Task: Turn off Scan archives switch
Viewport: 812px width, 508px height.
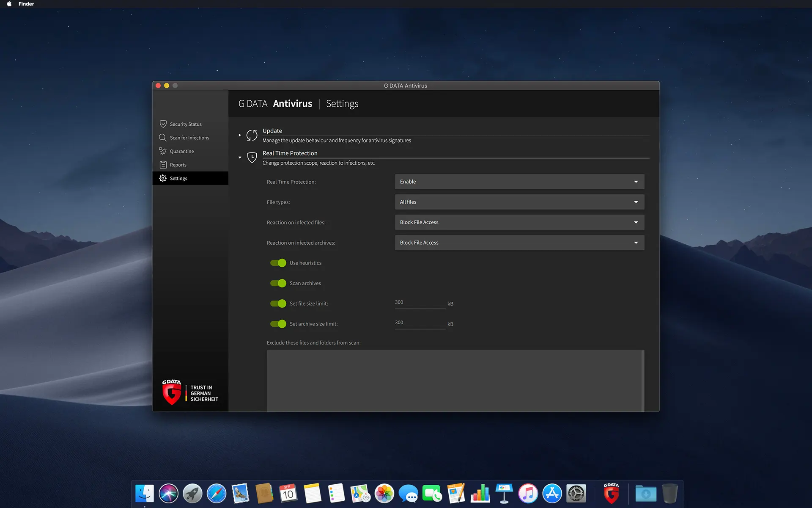Action: pyautogui.click(x=278, y=283)
